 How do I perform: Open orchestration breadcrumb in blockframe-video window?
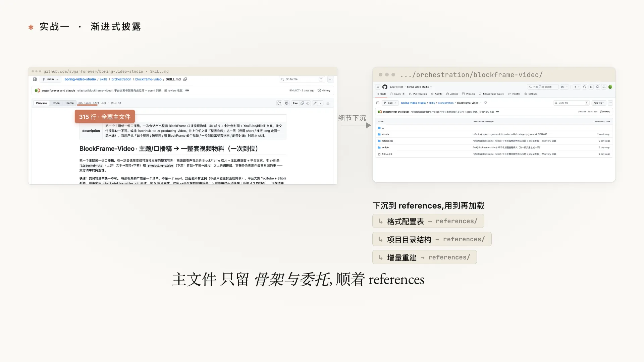[x=445, y=103]
